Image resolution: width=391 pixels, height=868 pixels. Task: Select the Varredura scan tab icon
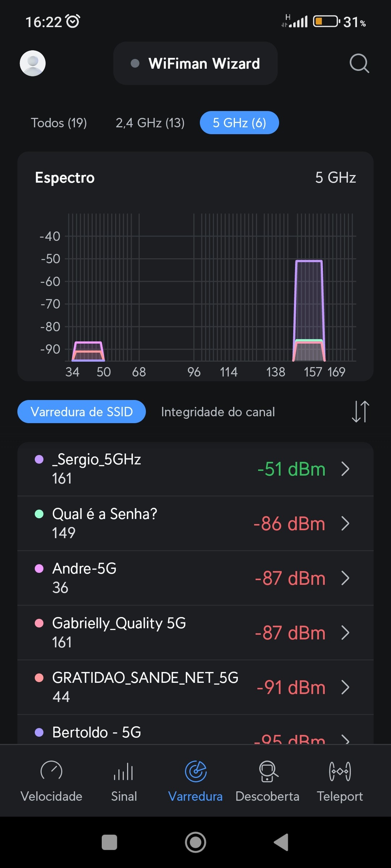point(195,772)
